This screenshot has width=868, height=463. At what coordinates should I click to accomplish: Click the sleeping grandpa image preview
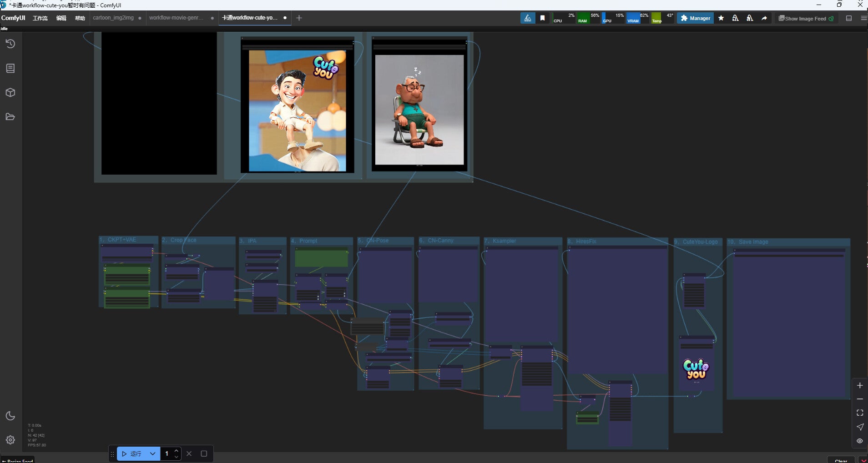click(x=419, y=110)
